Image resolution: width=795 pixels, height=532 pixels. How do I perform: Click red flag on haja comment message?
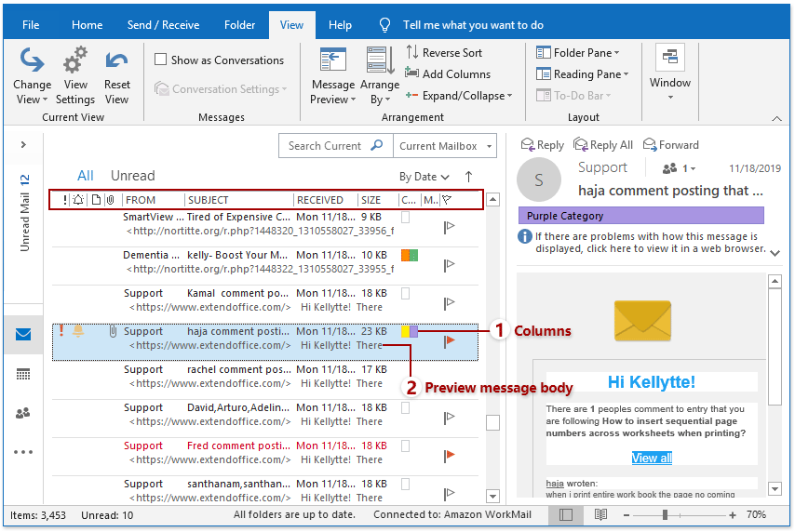coord(450,340)
